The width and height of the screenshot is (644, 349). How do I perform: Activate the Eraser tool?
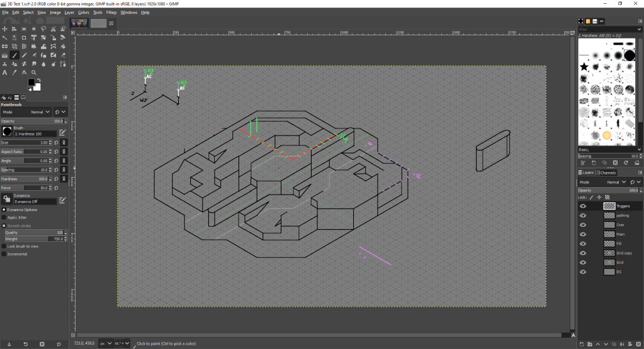tap(63, 55)
